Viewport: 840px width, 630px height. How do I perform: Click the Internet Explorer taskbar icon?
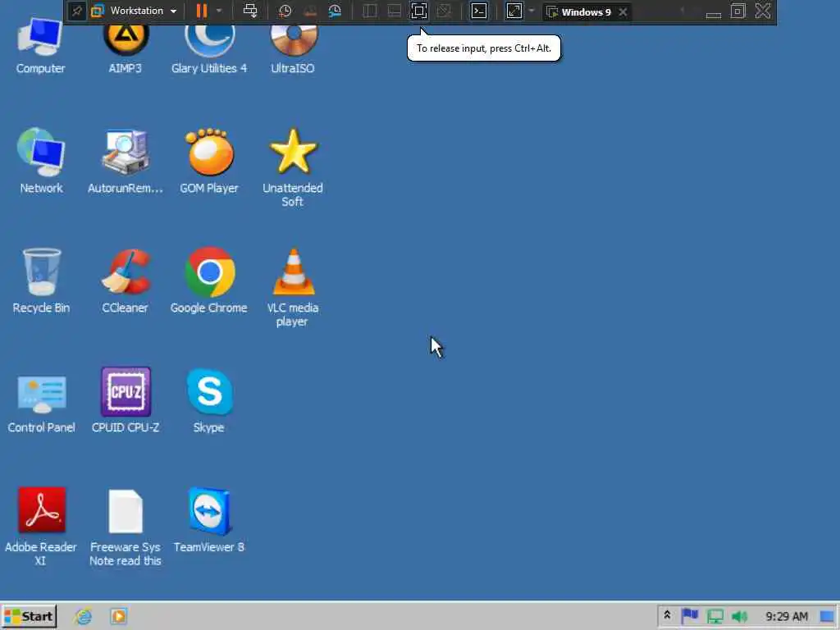(83, 616)
